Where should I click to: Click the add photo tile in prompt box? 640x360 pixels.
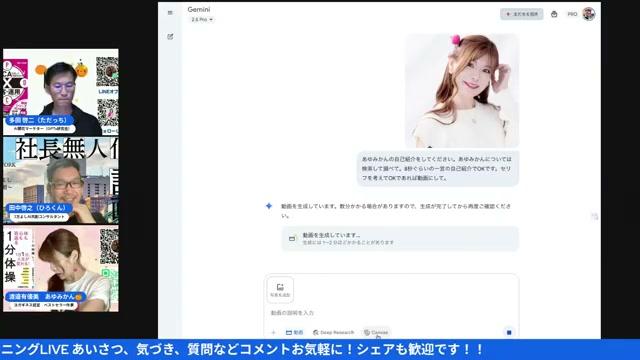[280, 290]
